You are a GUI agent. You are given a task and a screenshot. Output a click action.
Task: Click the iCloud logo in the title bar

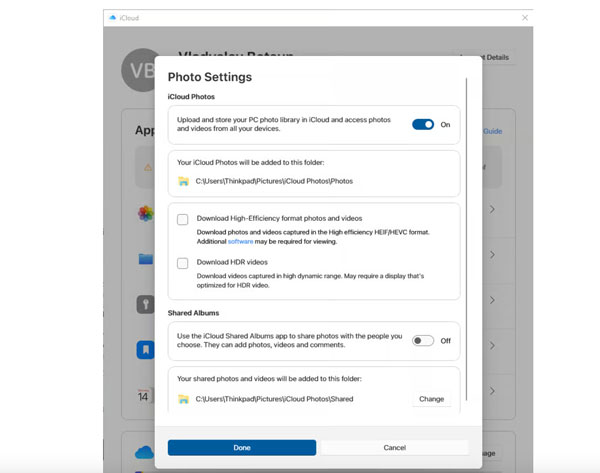pyautogui.click(x=112, y=18)
